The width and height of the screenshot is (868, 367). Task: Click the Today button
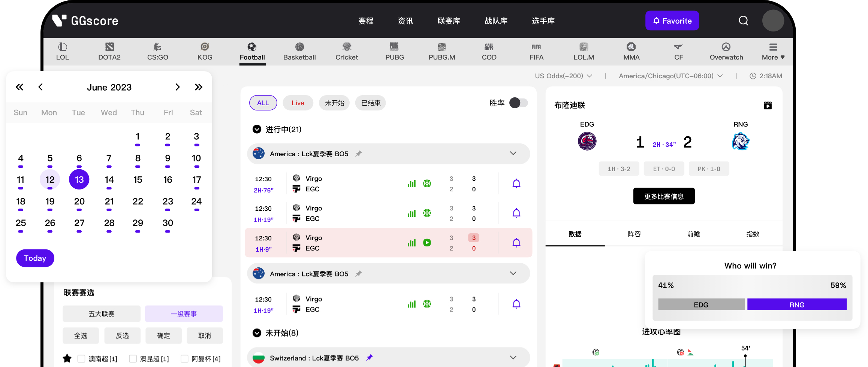coord(35,258)
